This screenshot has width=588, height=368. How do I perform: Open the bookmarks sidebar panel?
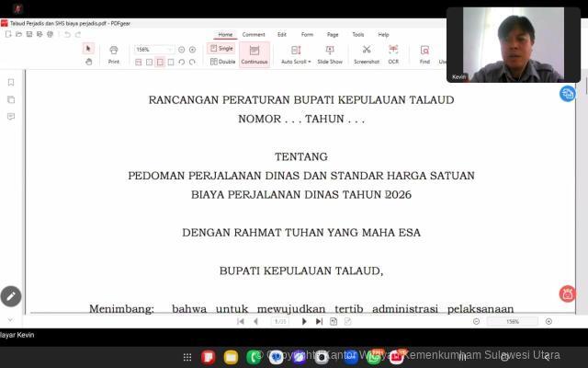11,83
